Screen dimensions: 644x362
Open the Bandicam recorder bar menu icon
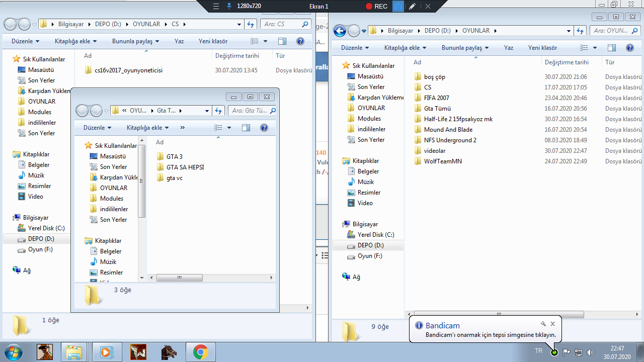(216, 6)
